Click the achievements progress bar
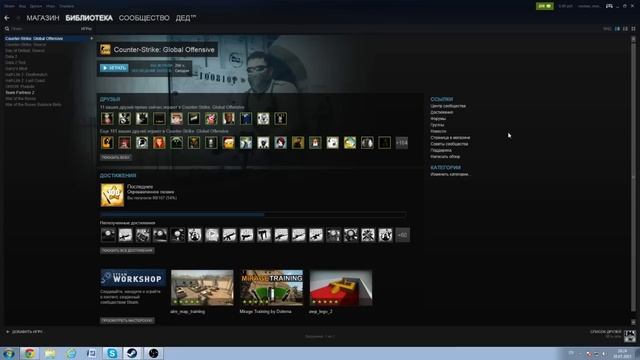The image size is (640, 360). pyautogui.click(x=253, y=214)
